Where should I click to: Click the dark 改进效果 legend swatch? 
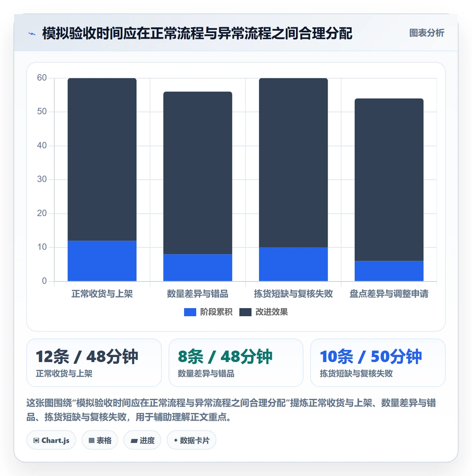[245, 312]
